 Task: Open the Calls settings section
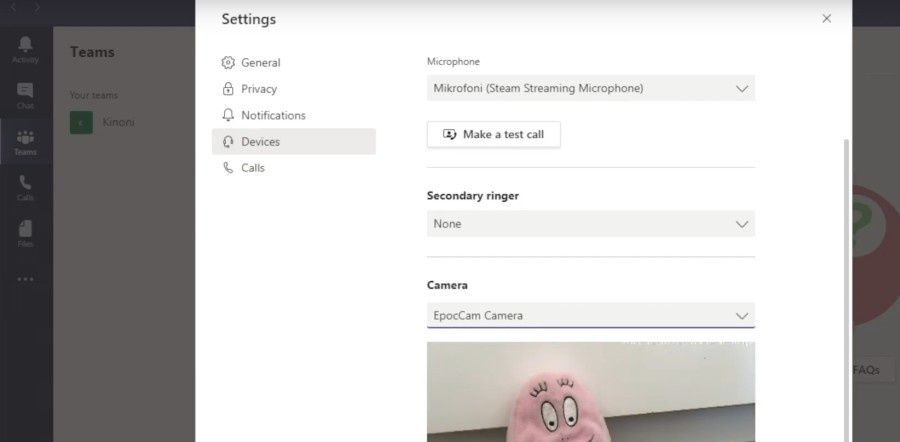293,168
